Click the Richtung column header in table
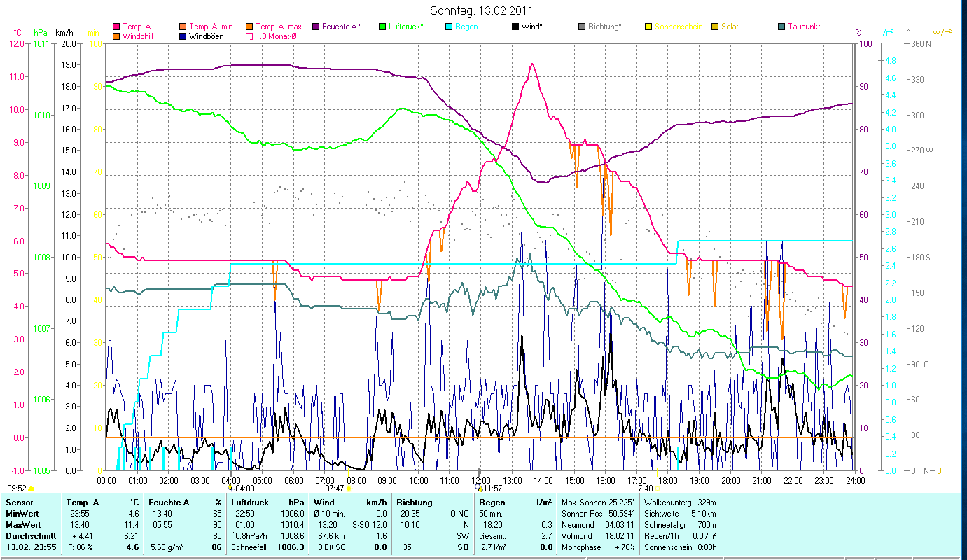Image resolution: width=967 pixels, height=560 pixels. pos(415,502)
